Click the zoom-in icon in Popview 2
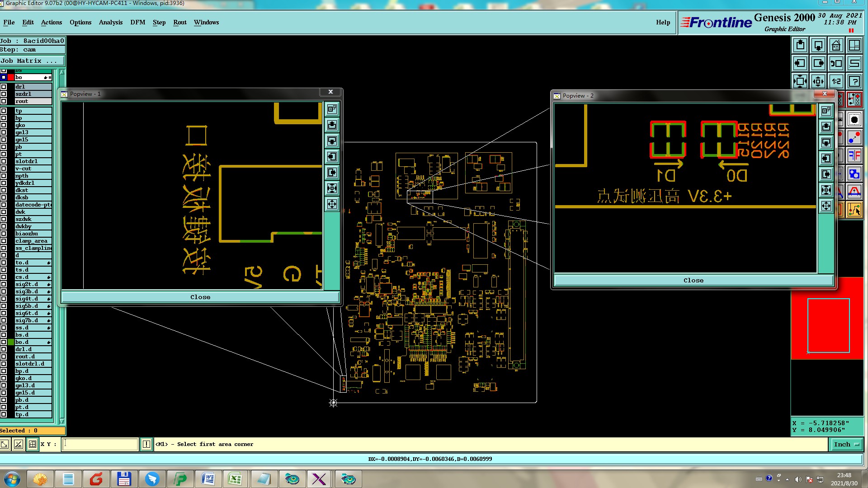Viewport: 868px width, 488px height. [x=826, y=190]
